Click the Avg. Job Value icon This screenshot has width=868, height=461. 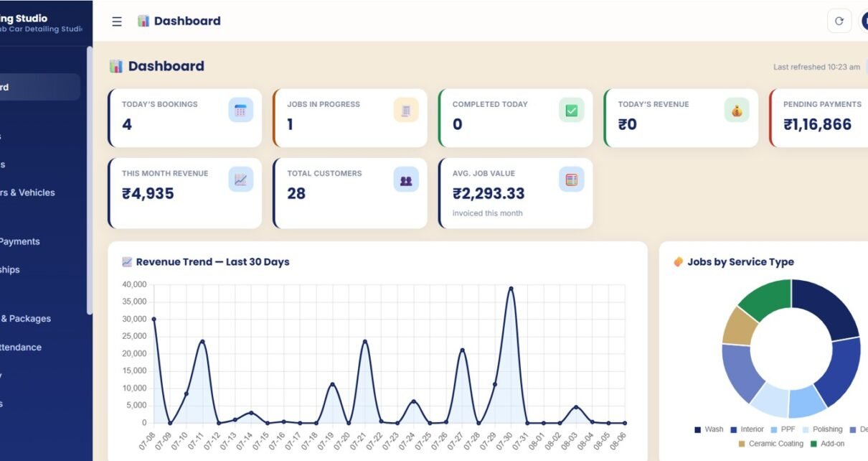pyautogui.click(x=572, y=180)
